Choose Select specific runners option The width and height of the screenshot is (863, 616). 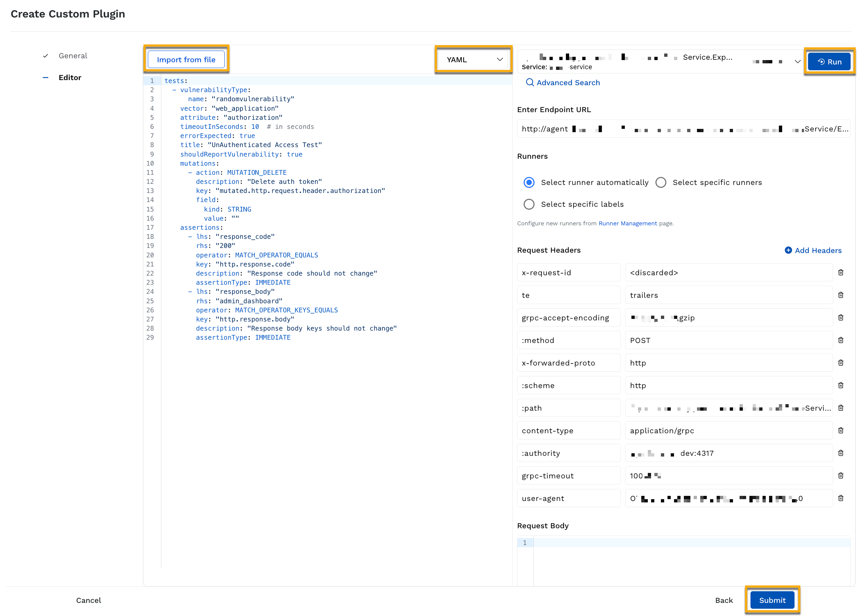[x=661, y=182]
